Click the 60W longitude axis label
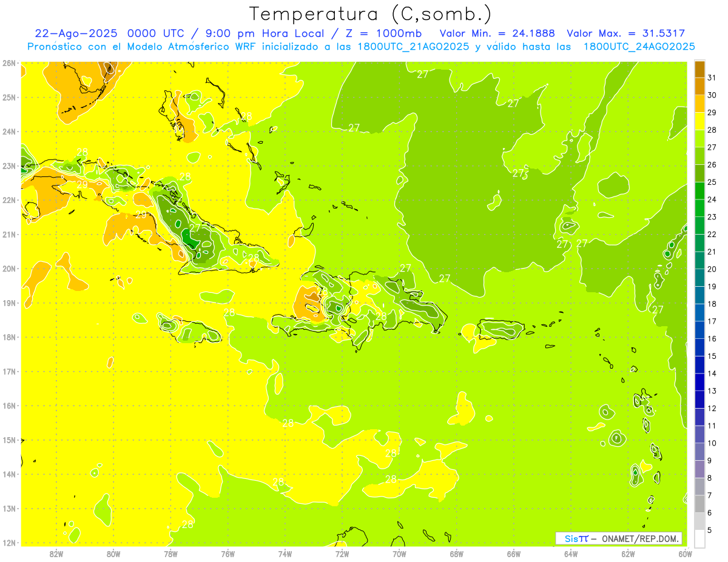 point(685,554)
